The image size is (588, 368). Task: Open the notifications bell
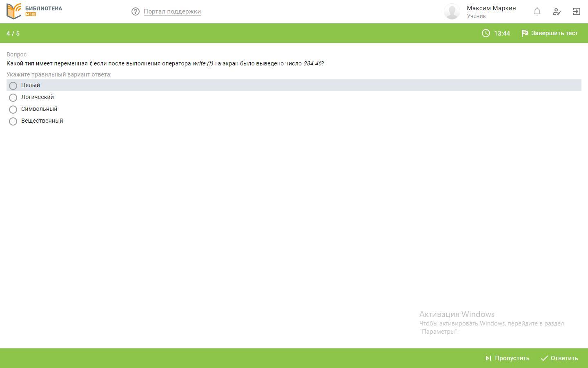click(537, 11)
